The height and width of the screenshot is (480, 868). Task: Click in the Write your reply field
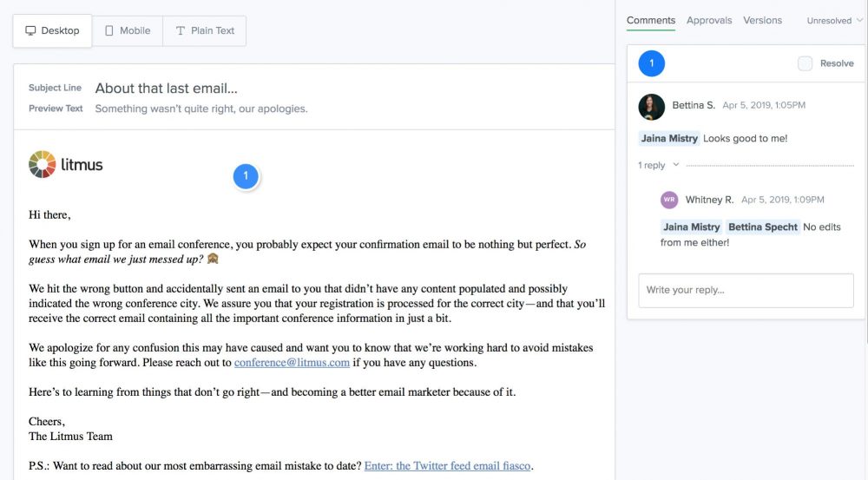pyautogui.click(x=746, y=290)
